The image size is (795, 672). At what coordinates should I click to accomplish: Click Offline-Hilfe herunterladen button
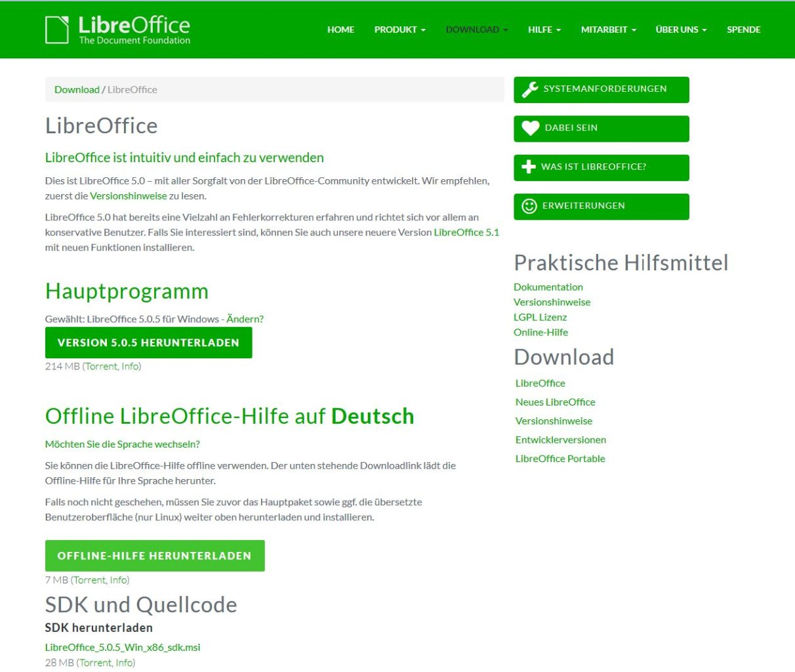click(155, 556)
